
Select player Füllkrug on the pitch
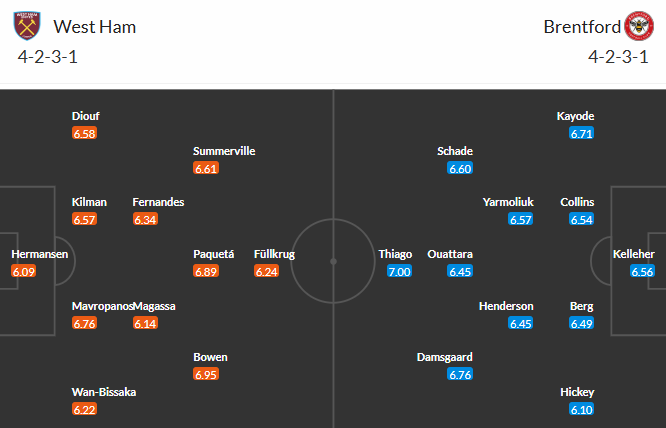pyautogui.click(x=274, y=254)
